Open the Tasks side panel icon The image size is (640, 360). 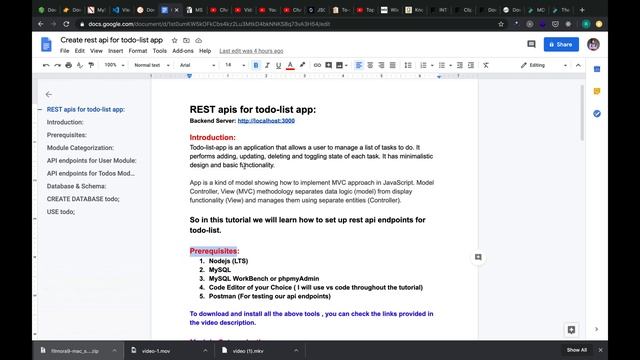click(x=597, y=113)
